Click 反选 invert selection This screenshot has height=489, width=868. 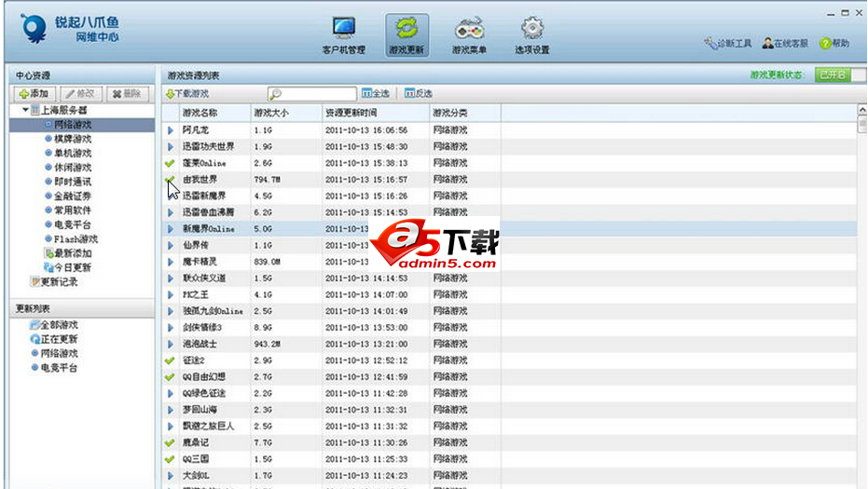coord(418,93)
